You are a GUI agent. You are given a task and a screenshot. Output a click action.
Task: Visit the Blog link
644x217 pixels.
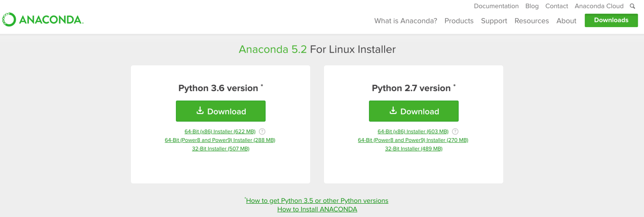pos(532,6)
